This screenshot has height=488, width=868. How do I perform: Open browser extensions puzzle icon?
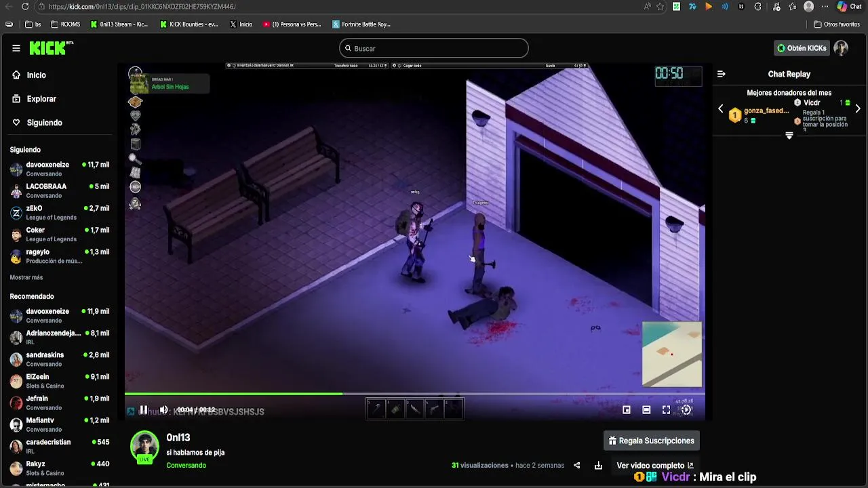[757, 7]
